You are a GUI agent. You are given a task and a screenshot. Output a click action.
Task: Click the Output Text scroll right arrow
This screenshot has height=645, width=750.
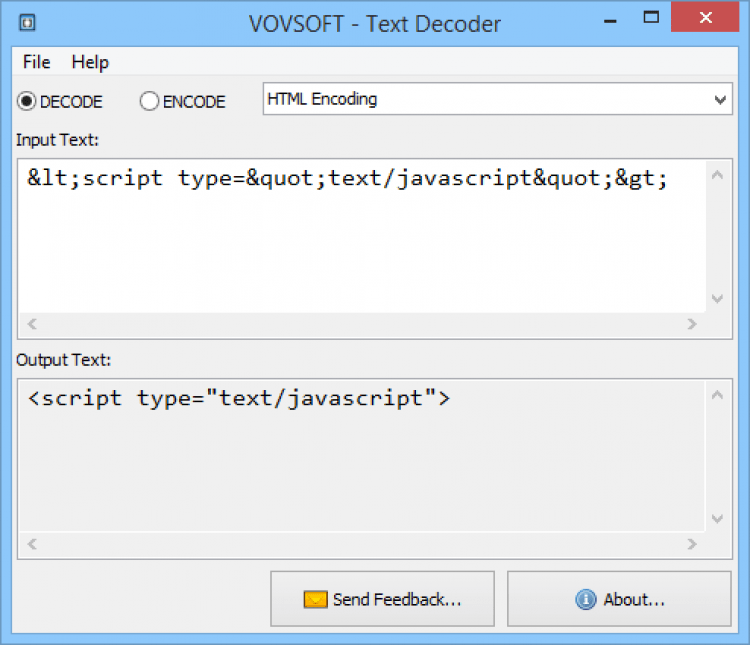coord(692,544)
